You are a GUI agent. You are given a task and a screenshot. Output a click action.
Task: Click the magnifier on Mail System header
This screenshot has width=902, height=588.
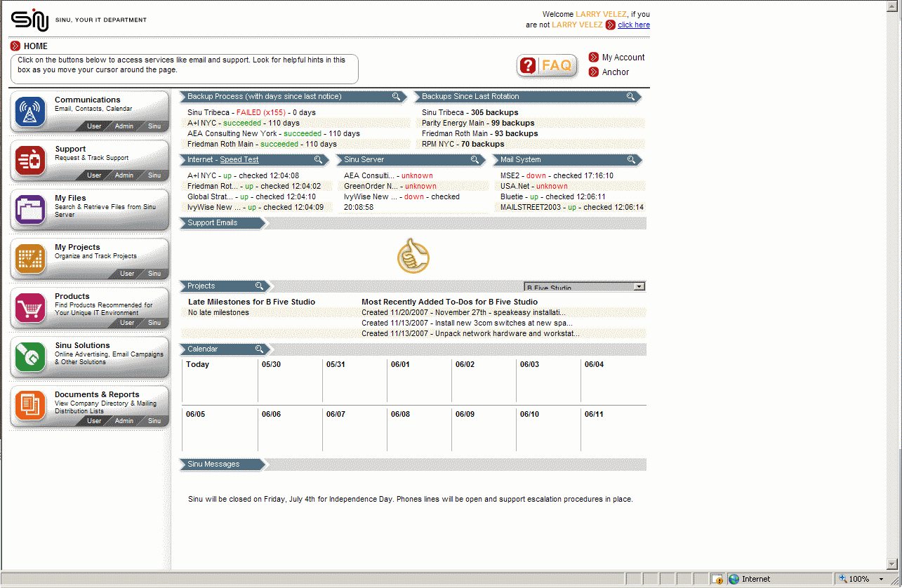click(x=630, y=159)
